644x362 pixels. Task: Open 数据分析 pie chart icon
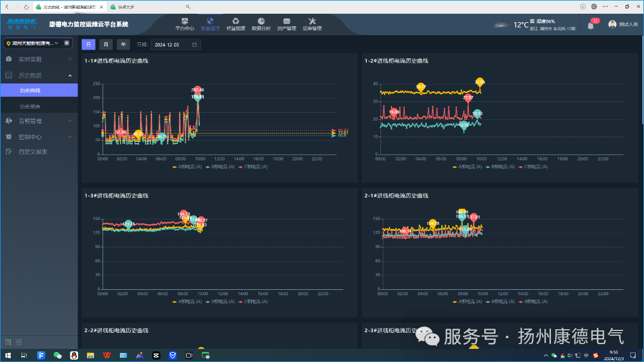(261, 22)
